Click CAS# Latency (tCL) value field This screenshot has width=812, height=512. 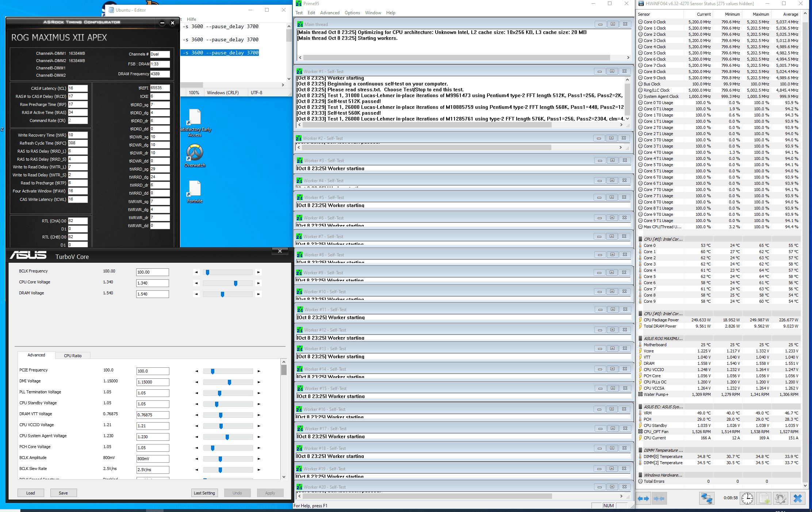click(x=78, y=88)
